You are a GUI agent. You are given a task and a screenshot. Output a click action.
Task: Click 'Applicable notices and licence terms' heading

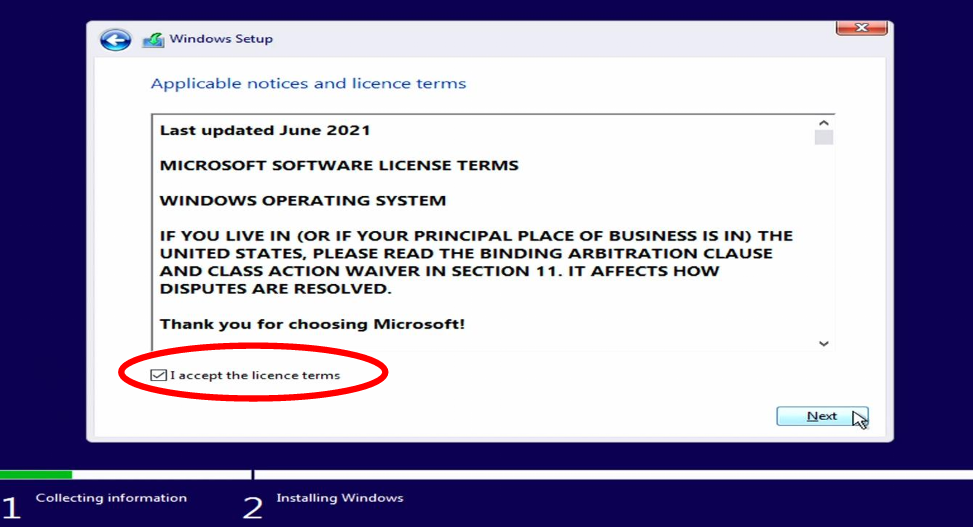[308, 83]
